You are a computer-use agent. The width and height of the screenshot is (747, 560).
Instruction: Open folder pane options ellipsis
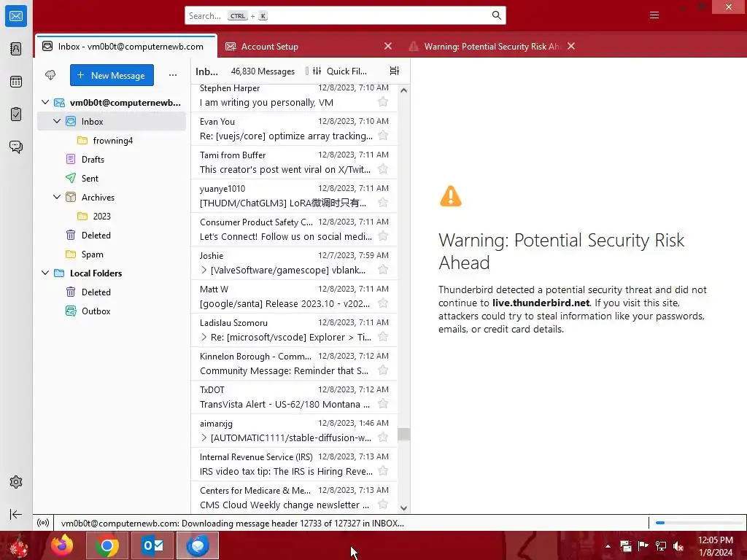click(173, 75)
